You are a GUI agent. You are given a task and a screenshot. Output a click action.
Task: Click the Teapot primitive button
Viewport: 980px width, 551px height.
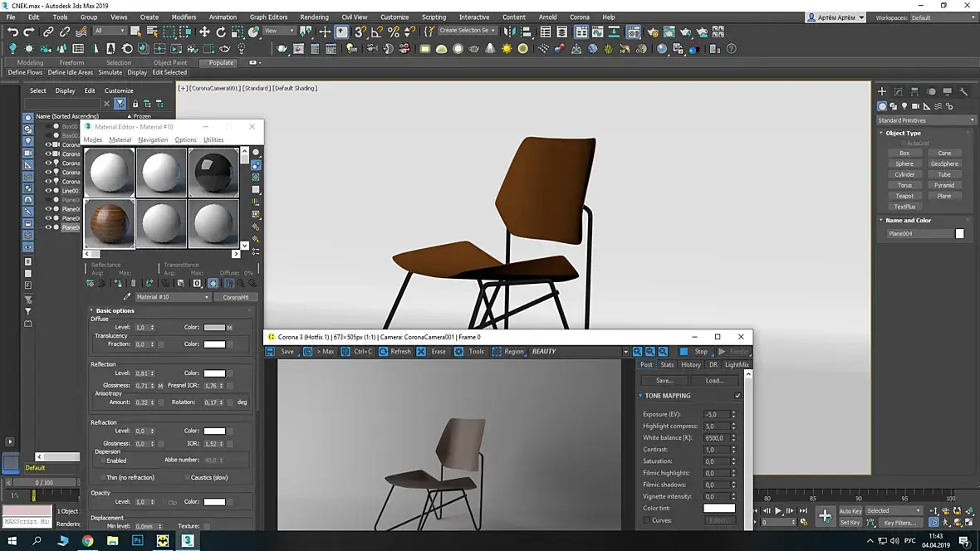click(x=904, y=196)
